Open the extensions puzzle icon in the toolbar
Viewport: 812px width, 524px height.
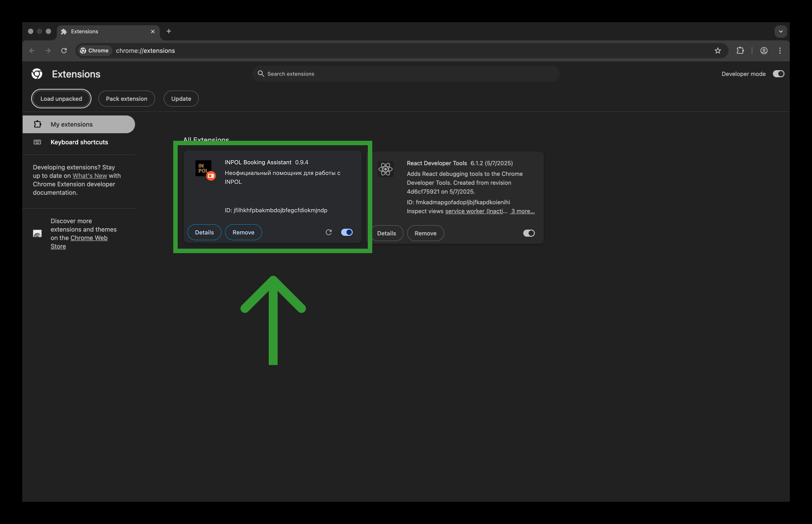point(740,51)
